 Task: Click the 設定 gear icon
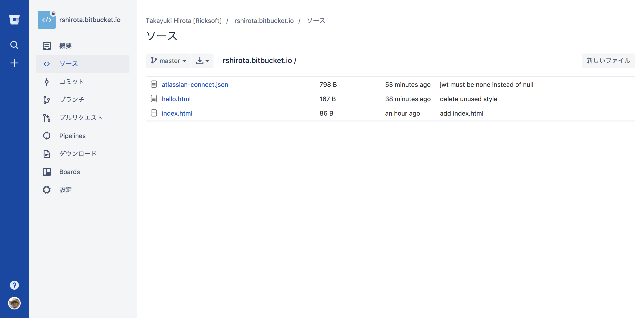pos(47,190)
